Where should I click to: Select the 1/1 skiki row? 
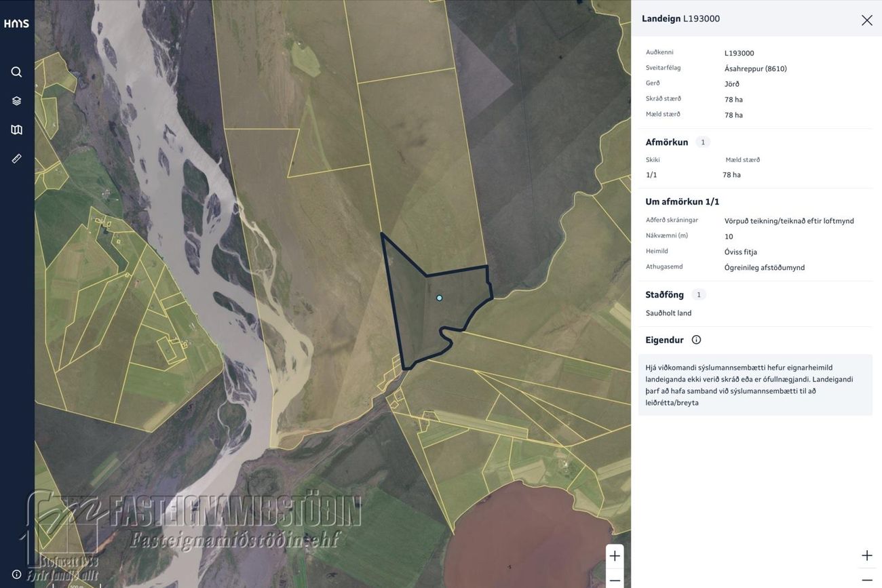[754, 174]
